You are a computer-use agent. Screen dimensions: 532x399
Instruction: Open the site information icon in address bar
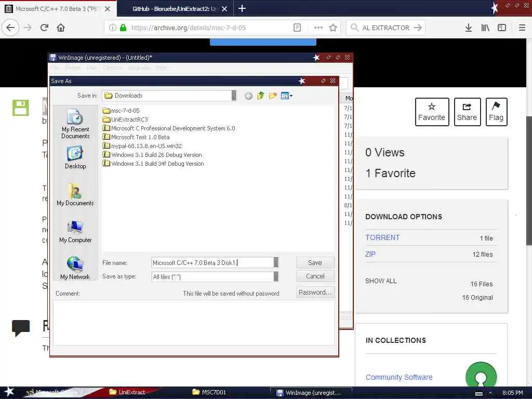[112, 28]
